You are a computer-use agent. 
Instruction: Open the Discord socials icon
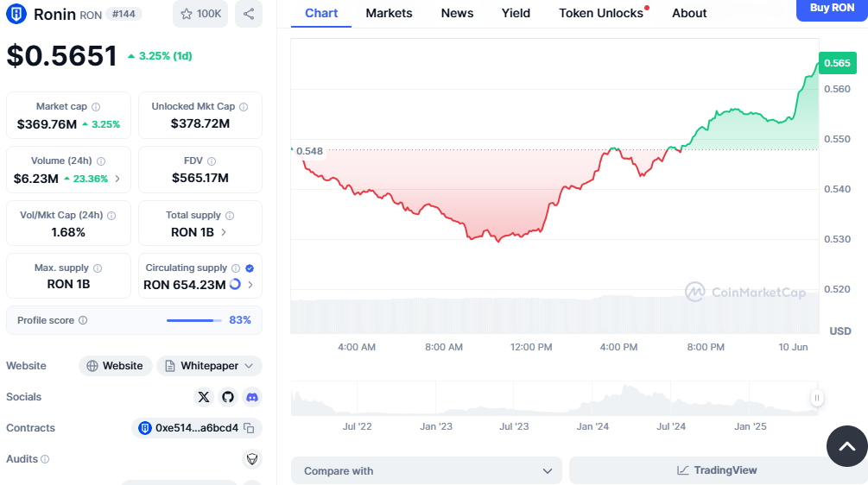(252, 397)
